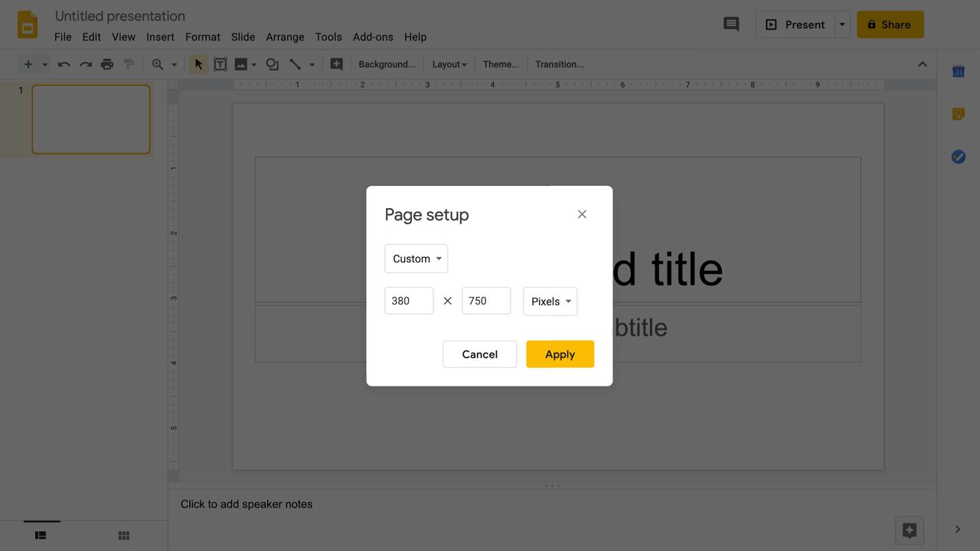
Task: Open the Add-ons menu
Action: 373,37
